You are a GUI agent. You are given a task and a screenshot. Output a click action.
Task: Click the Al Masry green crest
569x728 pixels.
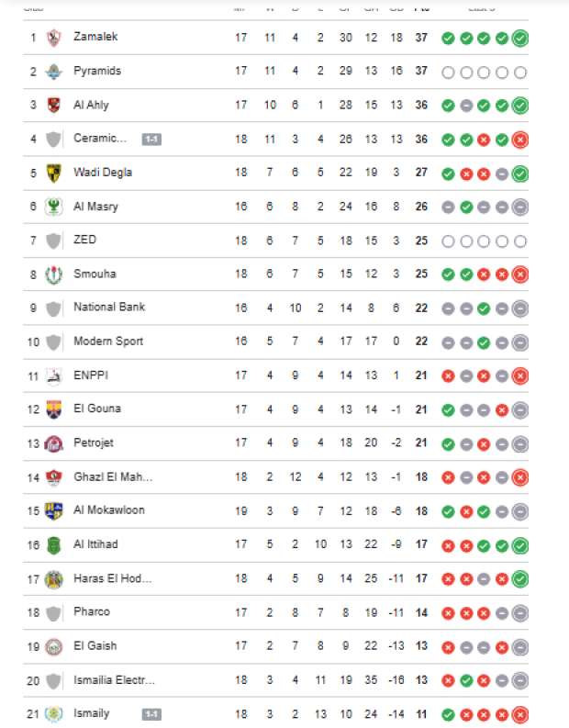[53, 207]
